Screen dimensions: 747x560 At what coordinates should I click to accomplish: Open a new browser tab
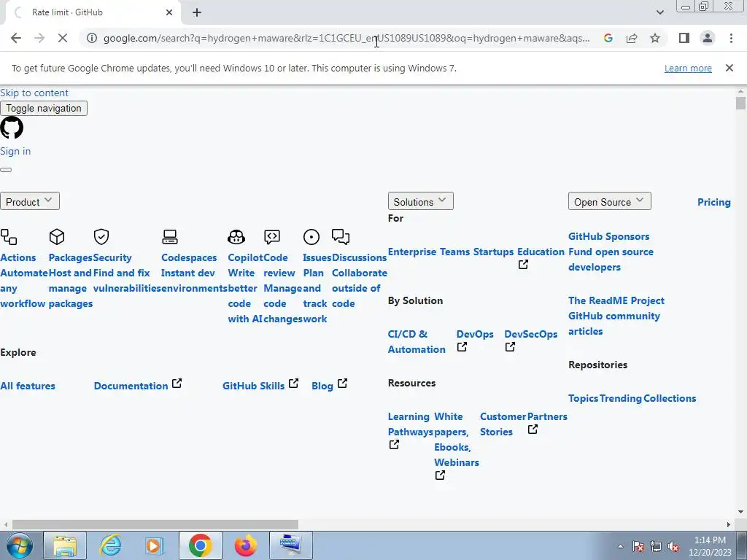tap(197, 12)
